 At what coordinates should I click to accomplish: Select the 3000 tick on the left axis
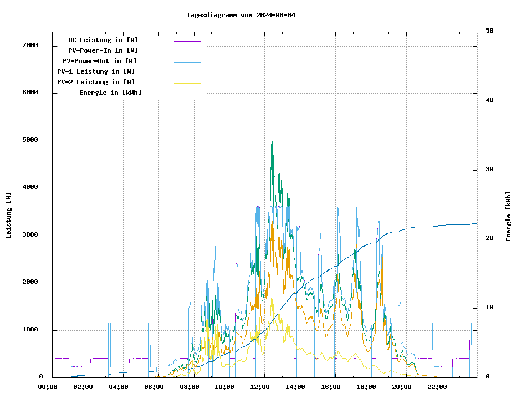(30, 235)
